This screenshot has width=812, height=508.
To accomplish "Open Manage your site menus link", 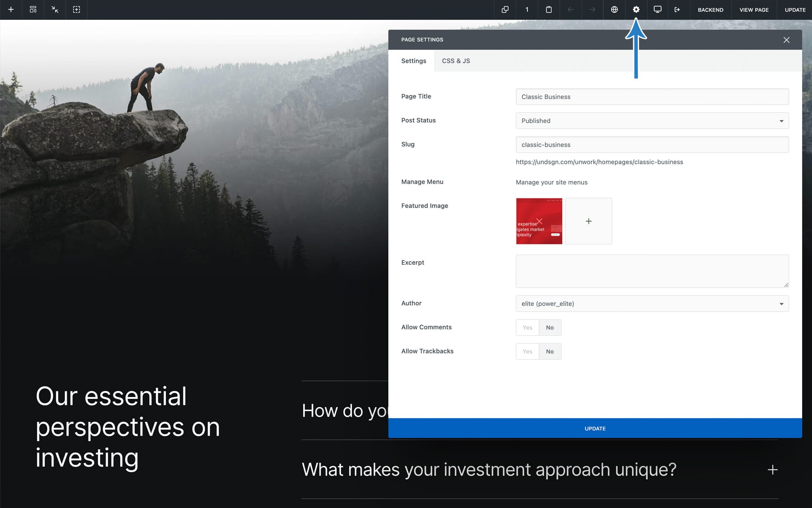I will tap(551, 182).
